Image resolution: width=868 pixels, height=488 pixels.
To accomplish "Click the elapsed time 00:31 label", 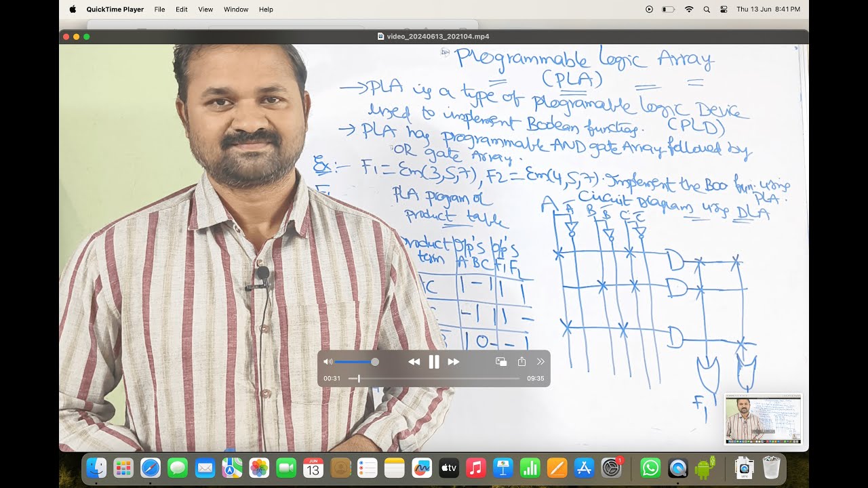I will coord(332,378).
